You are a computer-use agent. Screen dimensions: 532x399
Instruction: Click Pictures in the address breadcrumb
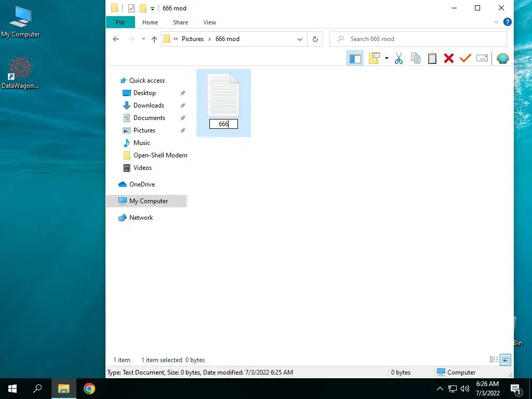pyautogui.click(x=192, y=39)
